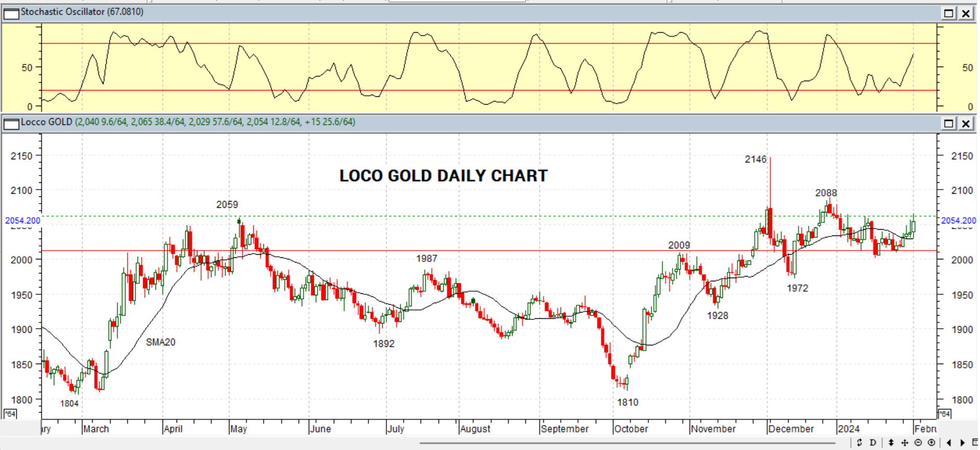Click the 1892 low price annotation

pos(384,344)
